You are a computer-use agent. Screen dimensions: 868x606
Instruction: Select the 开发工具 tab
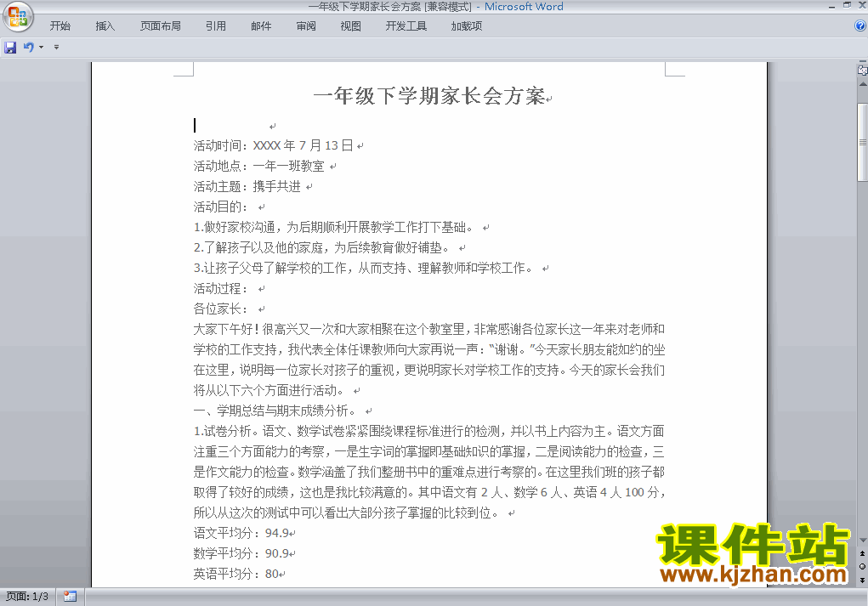point(406,26)
